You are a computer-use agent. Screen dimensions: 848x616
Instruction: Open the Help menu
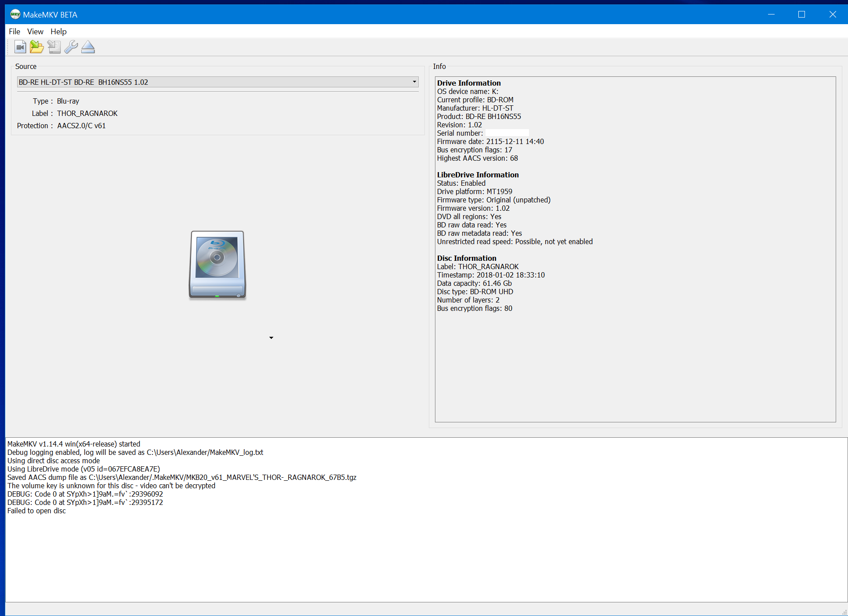tap(58, 32)
